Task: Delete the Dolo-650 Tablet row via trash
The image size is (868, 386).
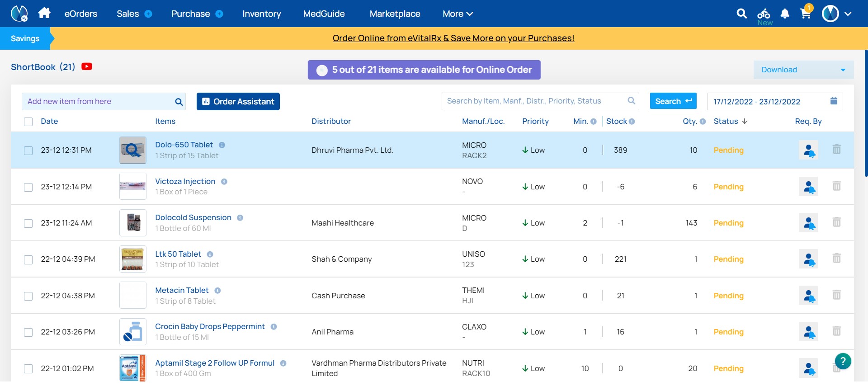Action: pyautogui.click(x=837, y=149)
